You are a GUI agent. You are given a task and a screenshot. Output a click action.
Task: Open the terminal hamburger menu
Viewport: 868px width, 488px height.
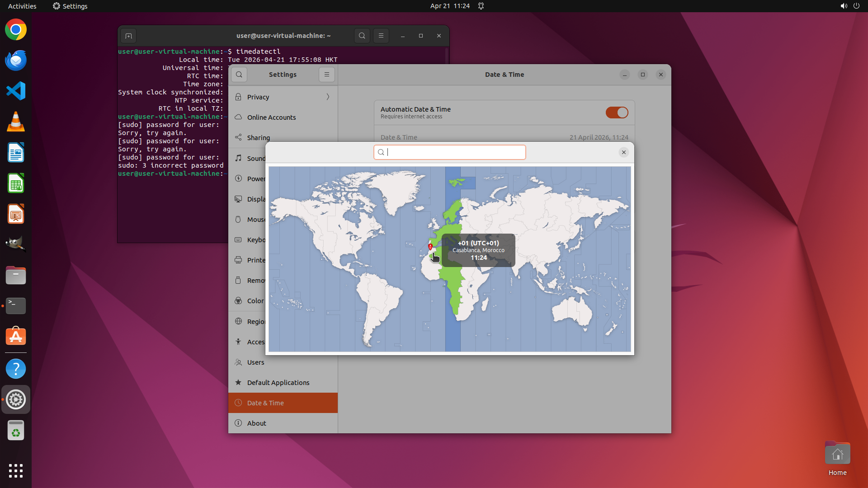[x=381, y=36]
